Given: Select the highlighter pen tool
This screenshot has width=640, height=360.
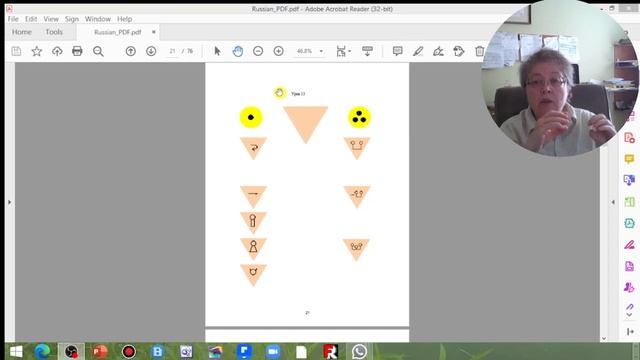Looking at the screenshot, I should (418, 51).
